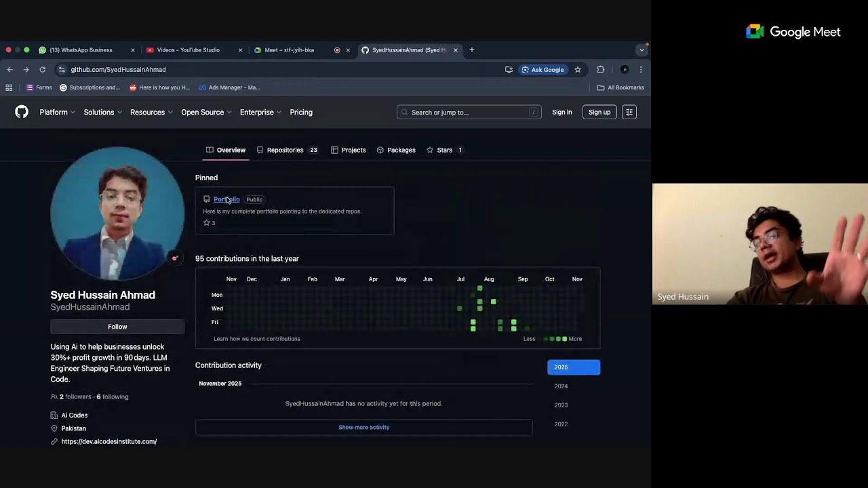Click the star count on Portfolio repo
Screen dimensions: 868x488
(x=210, y=223)
